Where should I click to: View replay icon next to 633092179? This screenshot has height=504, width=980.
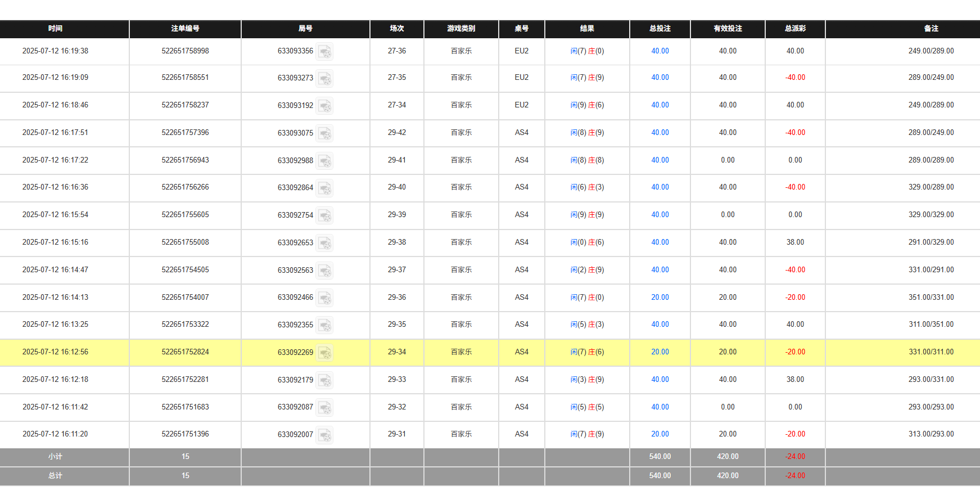[324, 380]
